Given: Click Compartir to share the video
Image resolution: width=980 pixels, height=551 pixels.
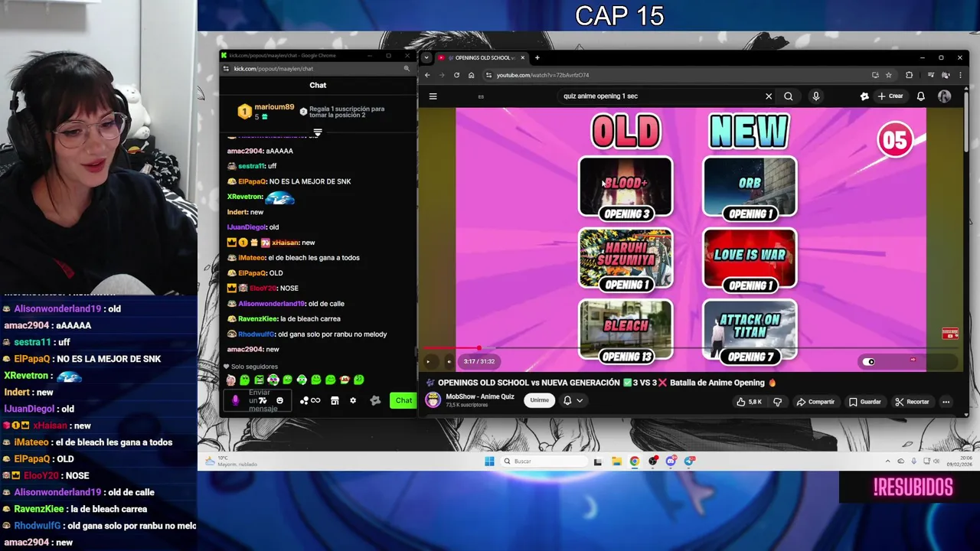Looking at the screenshot, I should pos(815,402).
